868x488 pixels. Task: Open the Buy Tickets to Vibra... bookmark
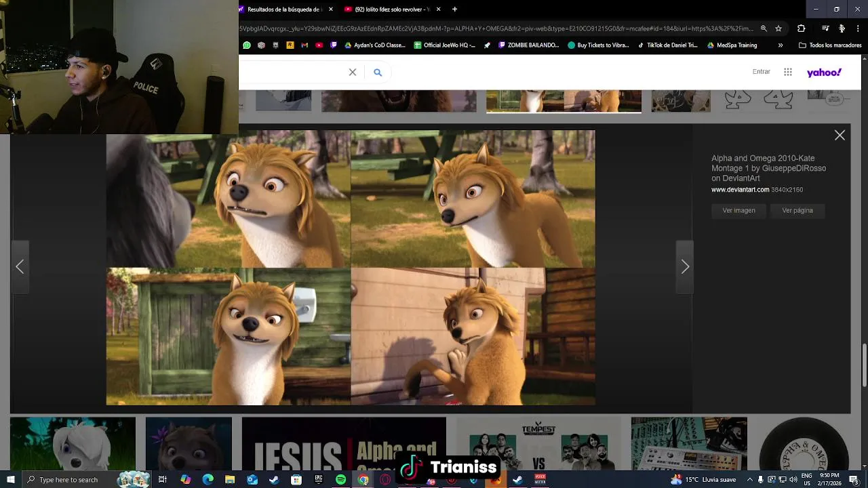(x=598, y=45)
